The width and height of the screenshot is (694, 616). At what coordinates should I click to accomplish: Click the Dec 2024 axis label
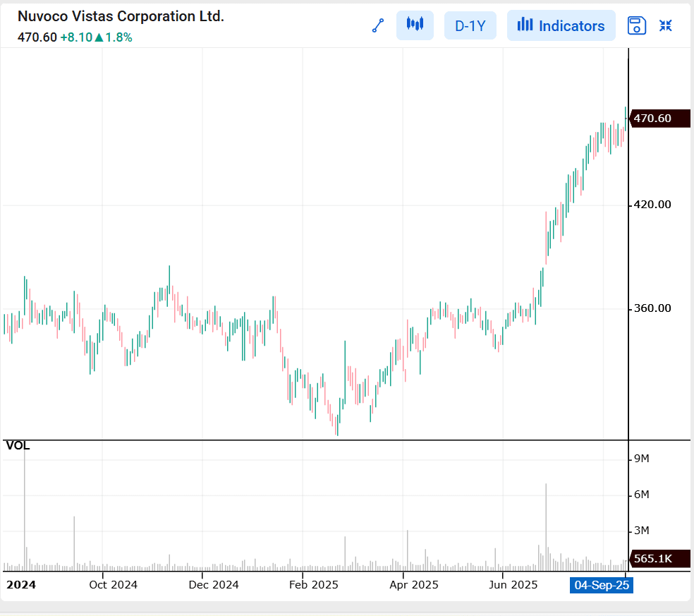pyautogui.click(x=214, y=585)
